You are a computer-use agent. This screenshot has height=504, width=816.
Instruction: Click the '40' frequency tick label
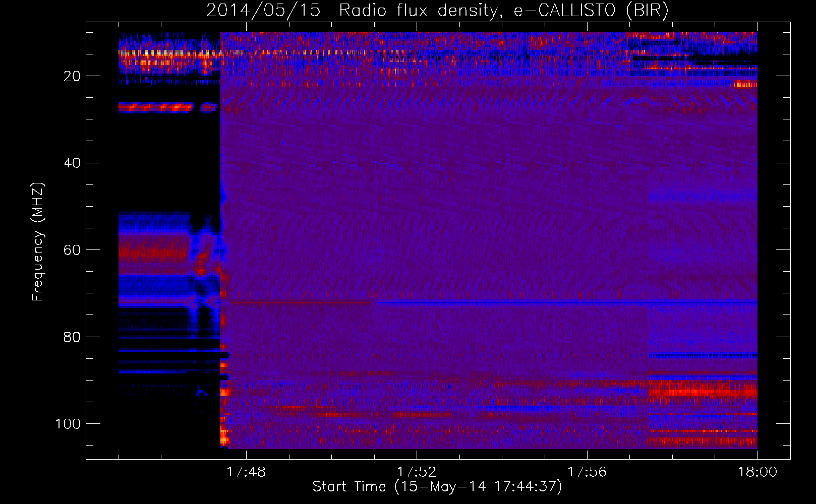point(72,163)
